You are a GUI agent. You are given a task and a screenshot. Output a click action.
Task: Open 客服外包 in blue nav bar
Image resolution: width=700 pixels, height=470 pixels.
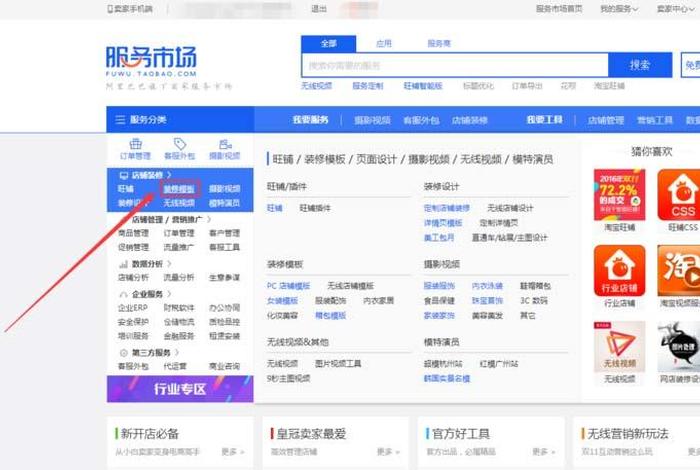click(x=421, y=120)
